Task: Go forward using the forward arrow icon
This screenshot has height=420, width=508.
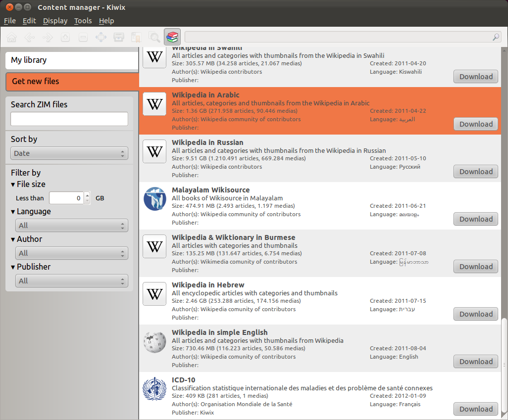Action: click(47, 37)
